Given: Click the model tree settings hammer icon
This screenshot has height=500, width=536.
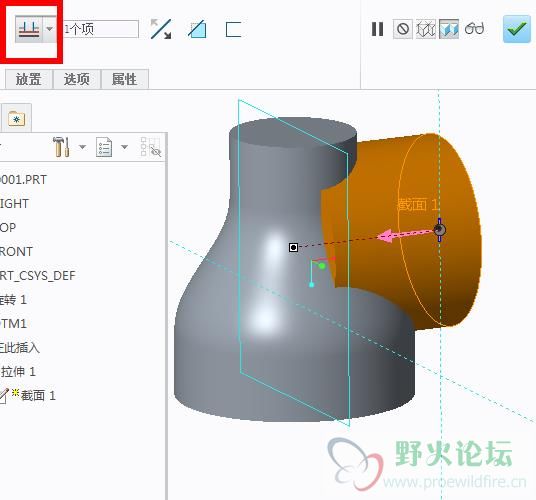Looking at the screenshot, I should coord(62,147).
